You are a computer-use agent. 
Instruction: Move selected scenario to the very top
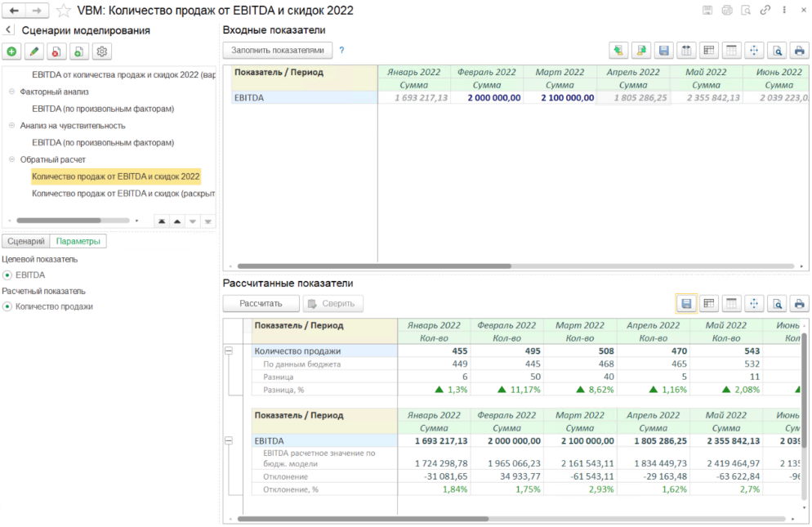[162, 221]
